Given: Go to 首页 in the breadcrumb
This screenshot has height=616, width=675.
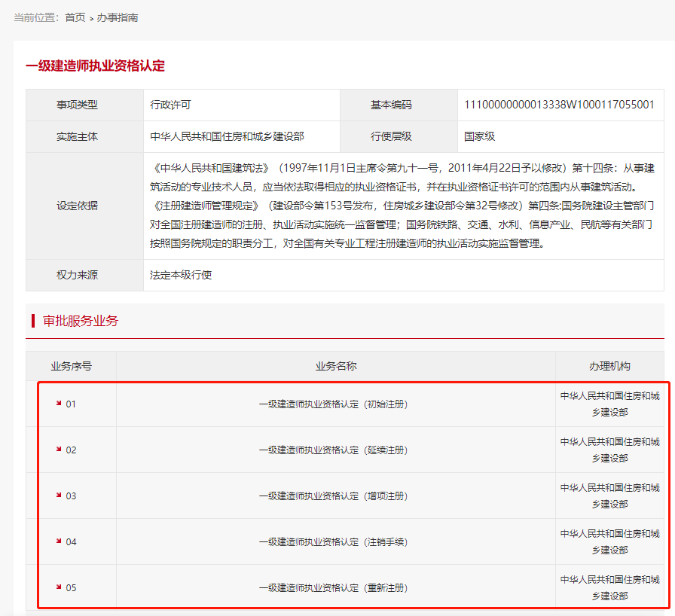Looking at the screenshot, I should point(75,17).
